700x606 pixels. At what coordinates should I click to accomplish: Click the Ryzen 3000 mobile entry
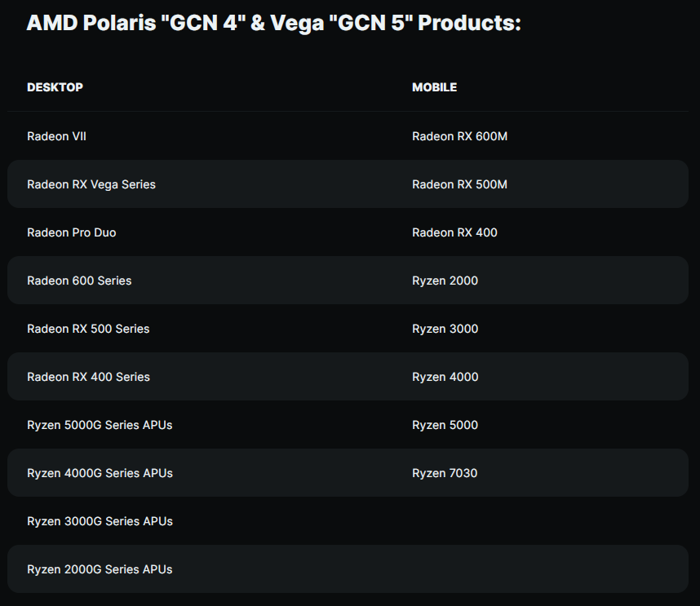pyautogui.click(x=445, y=329)
